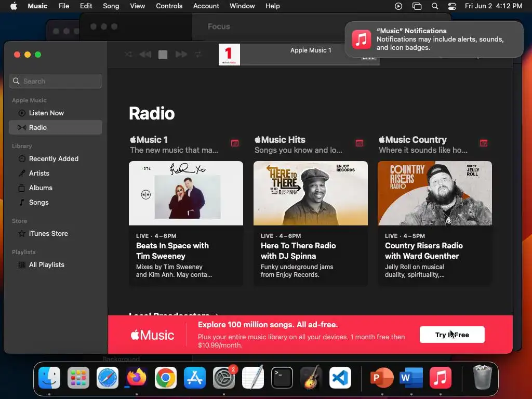Open the Apple menu

14,6
